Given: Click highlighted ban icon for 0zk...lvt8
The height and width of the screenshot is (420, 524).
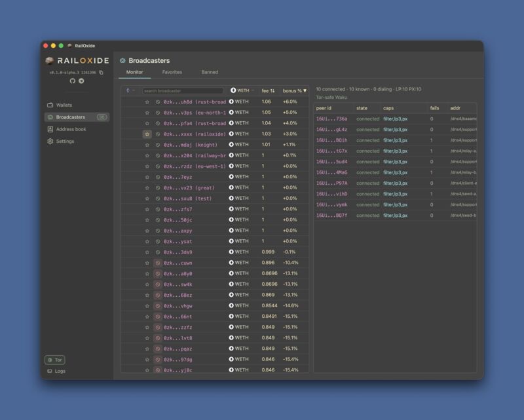Looking at the screenshot, I should (x=158, y=338).
